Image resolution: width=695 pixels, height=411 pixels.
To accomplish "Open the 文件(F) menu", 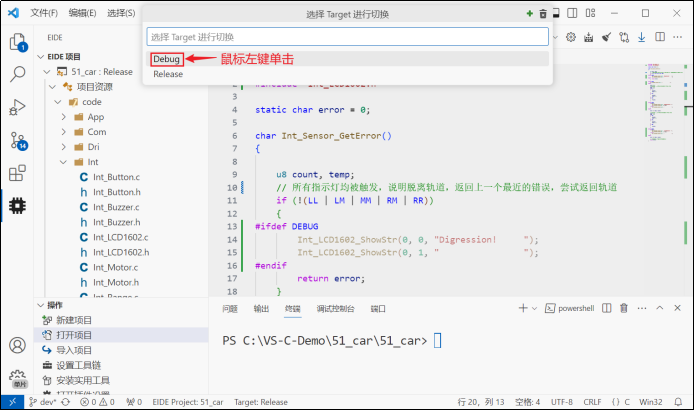I will pyautogui.click(x=43, y=13).
